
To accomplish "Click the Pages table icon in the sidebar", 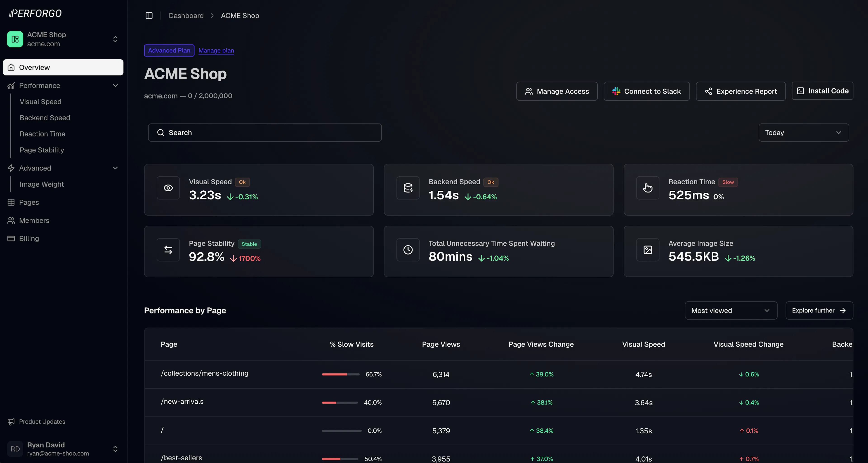I will click(x=11, y=202).
